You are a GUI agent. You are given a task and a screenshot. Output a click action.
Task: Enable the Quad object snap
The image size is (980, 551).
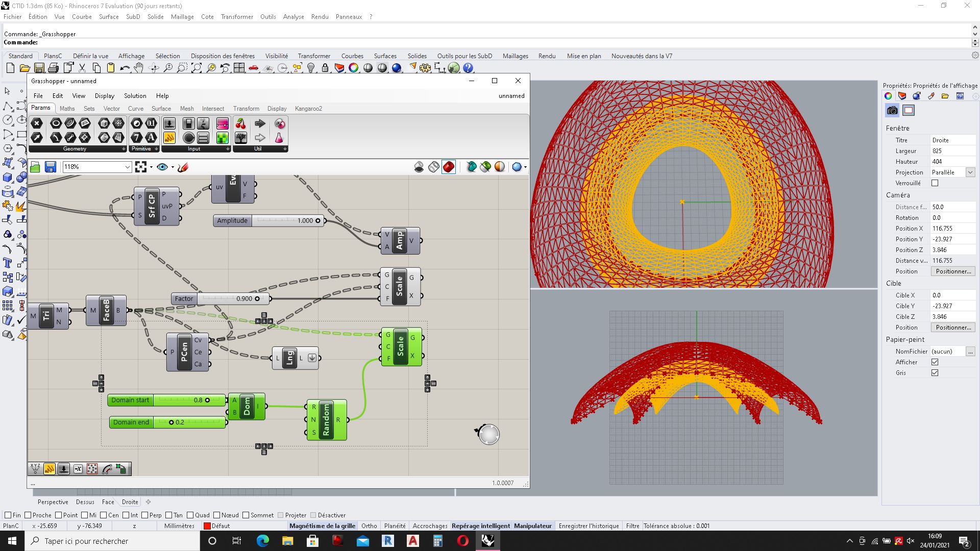(x=190, y=515)
